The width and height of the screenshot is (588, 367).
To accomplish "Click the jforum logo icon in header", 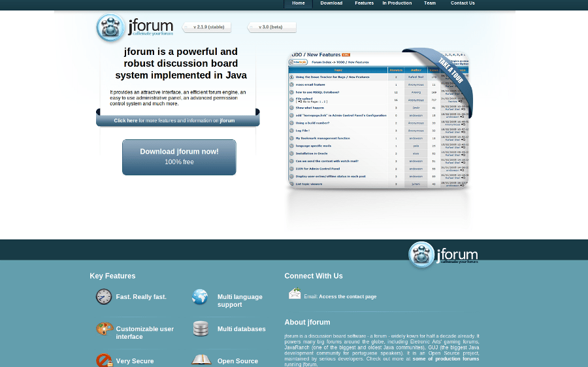I will coord(110,27).
